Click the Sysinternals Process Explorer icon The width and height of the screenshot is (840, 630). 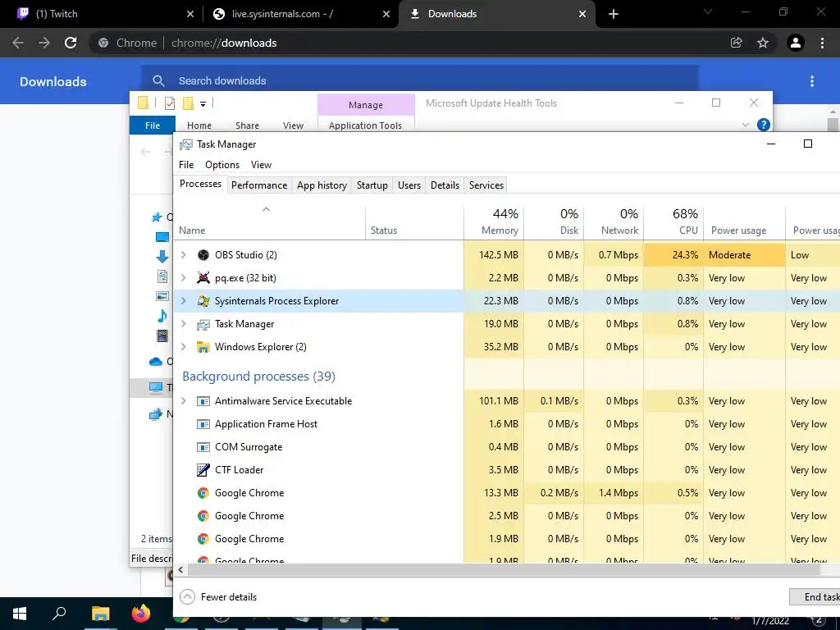coord(203,301)
